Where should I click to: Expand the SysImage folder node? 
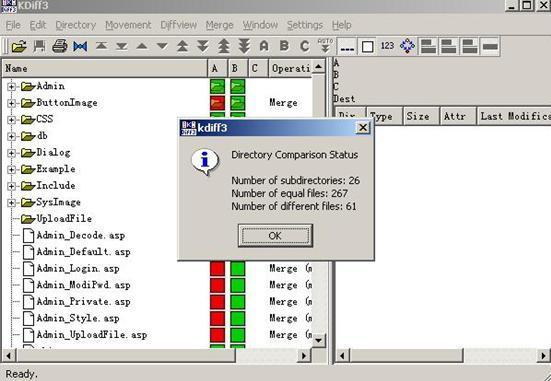(12, 202)
